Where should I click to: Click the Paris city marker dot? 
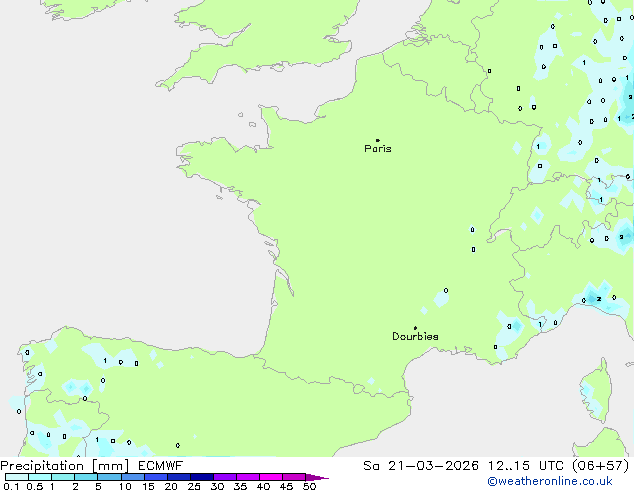[x=377, y=140]
